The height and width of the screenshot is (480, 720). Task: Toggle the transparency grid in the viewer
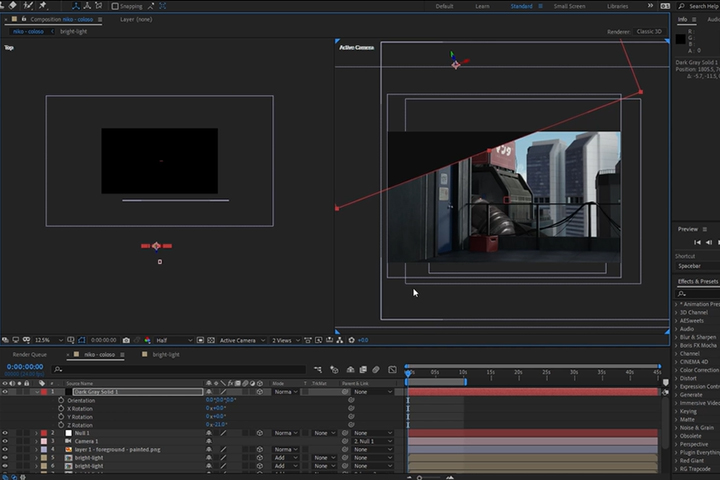coord(211,340)
